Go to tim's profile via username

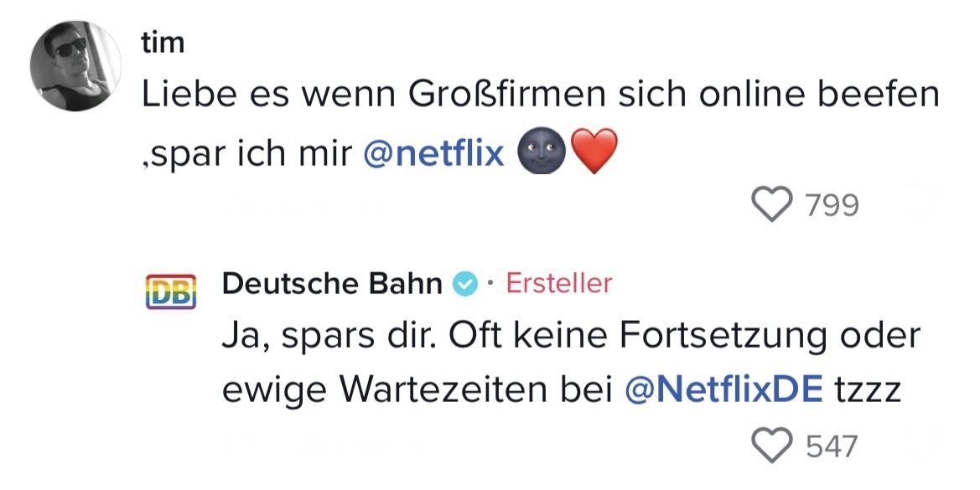pos(162,44)
